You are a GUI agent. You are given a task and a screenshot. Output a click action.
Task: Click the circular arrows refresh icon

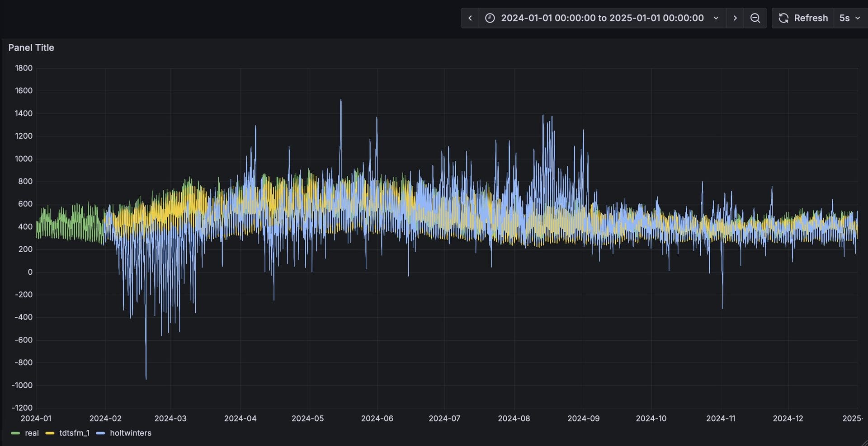783,18
